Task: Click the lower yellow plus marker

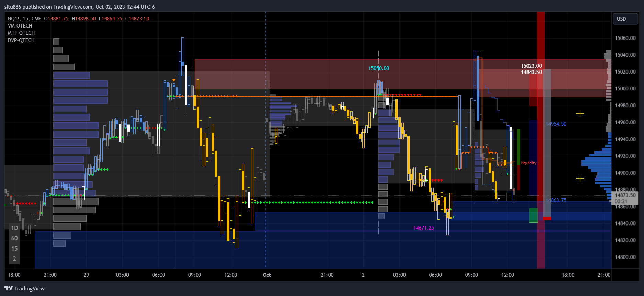Action: coord(580,179)
